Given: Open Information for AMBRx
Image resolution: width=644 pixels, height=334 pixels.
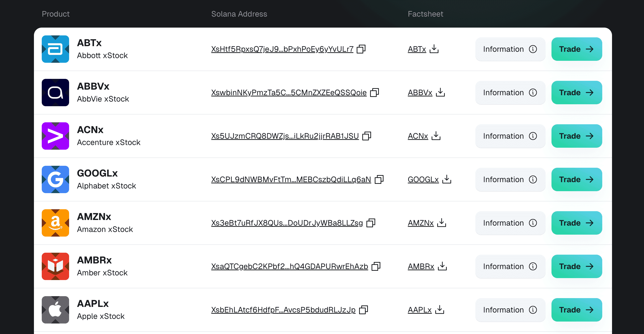Looking at the screenshot, I should pos(510,267).
